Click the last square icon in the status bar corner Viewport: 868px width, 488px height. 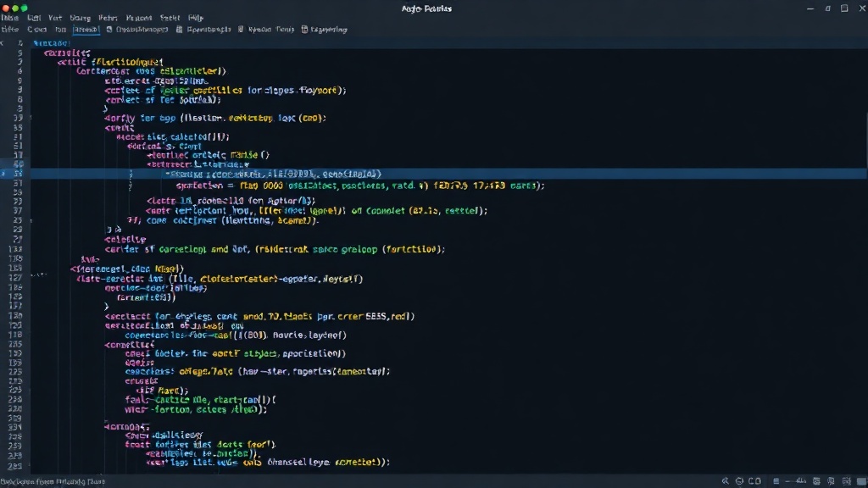(x=861, y=481)
